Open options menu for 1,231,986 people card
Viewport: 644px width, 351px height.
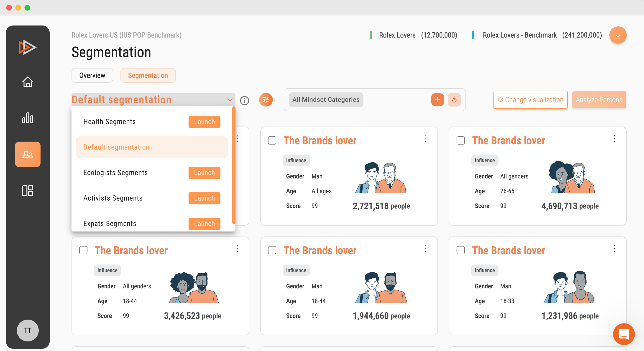(x=614, y=249)
